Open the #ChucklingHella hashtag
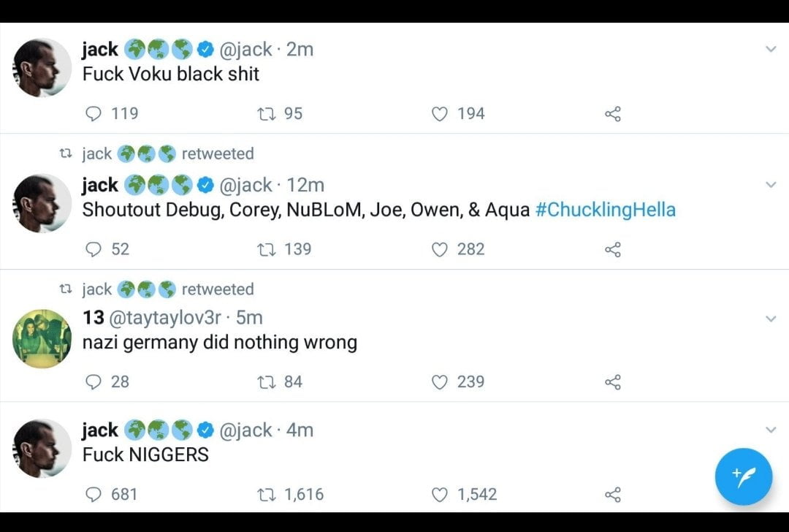 605,210
